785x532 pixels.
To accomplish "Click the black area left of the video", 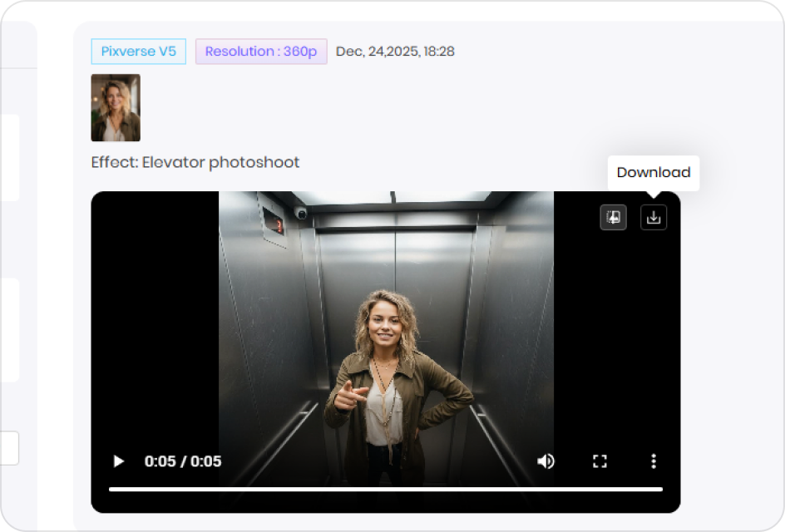I will tap(155, 332).
